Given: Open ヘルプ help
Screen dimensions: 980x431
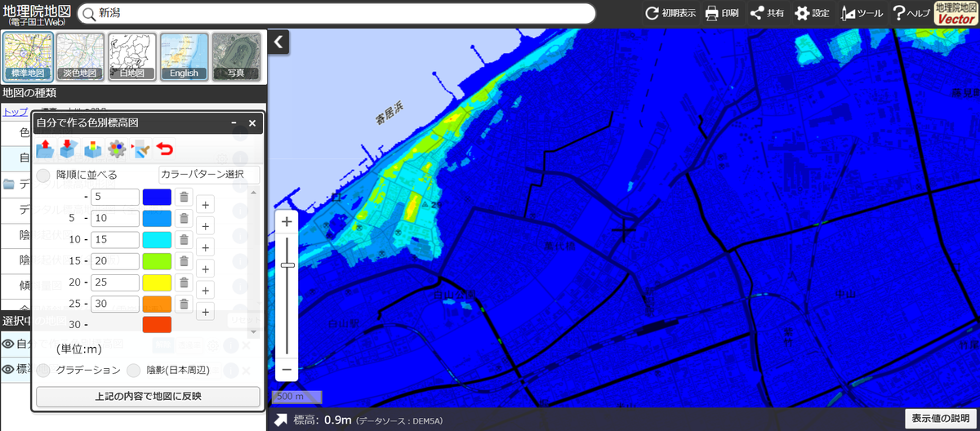Looking at the screenshot, I should (911, 13).
